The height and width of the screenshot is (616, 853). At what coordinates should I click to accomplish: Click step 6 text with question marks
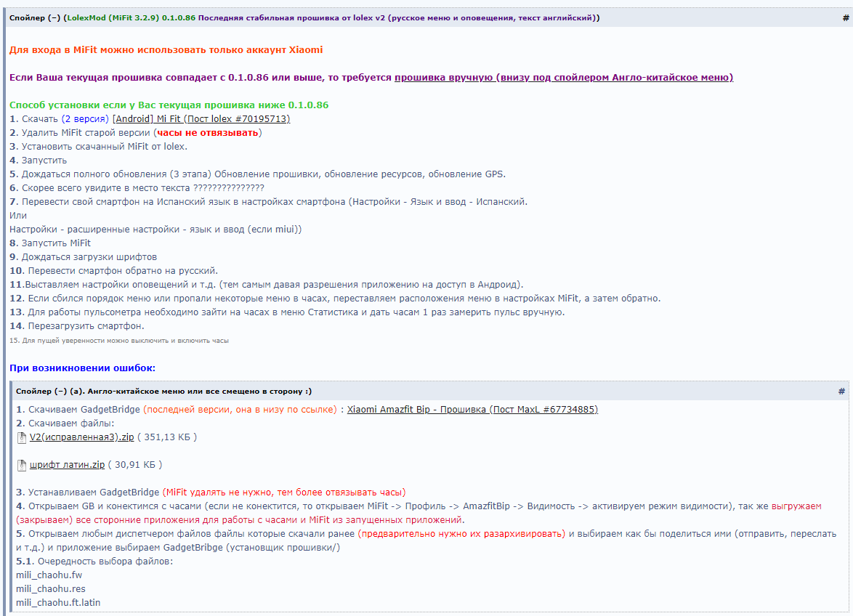(x=137, y=188)
